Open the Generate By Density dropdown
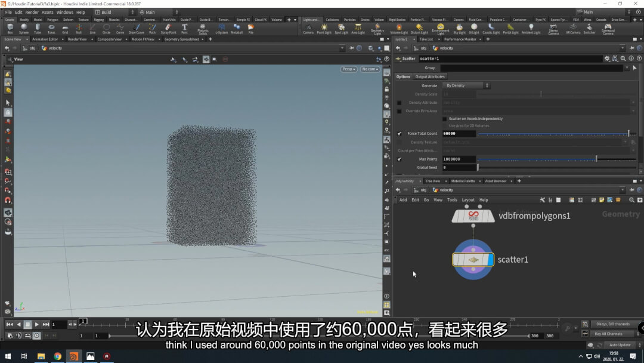This screenshot has height=363, width=644. click(x=466, y=85)
